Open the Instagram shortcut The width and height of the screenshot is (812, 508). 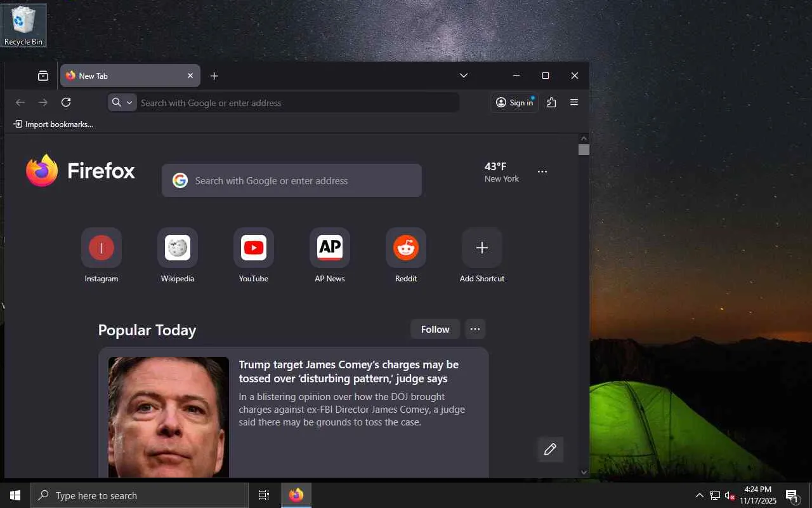pos(101,255)
